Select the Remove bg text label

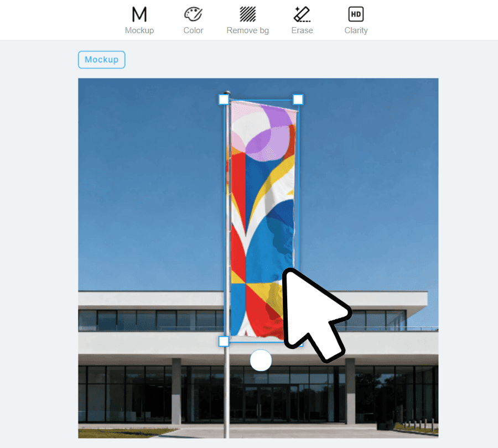pos(247,30)
